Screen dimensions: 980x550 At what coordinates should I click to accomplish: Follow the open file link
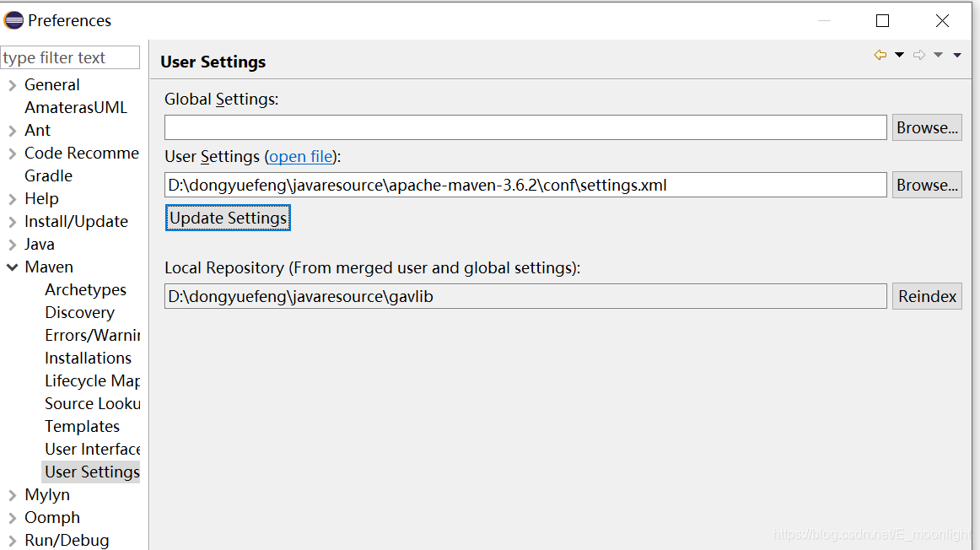click(301, 156)
